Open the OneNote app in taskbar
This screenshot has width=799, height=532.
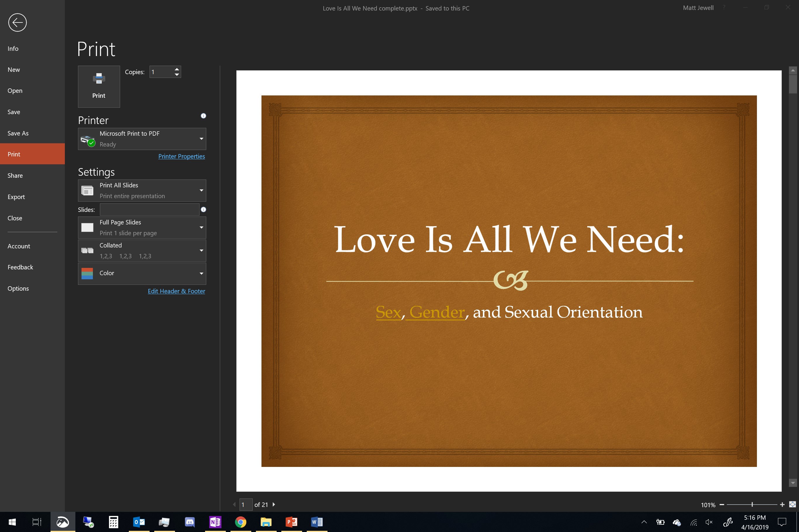click(x=215, y=522)
